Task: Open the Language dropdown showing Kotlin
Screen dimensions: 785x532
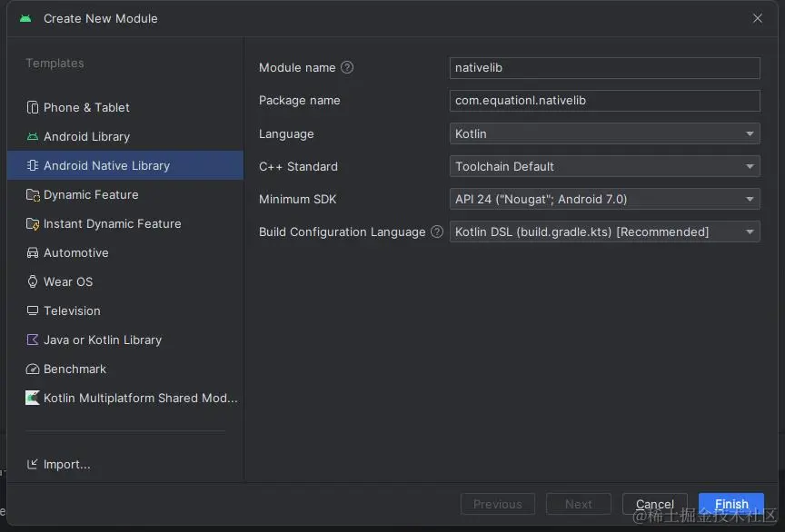Action: (x=604, y=133)
